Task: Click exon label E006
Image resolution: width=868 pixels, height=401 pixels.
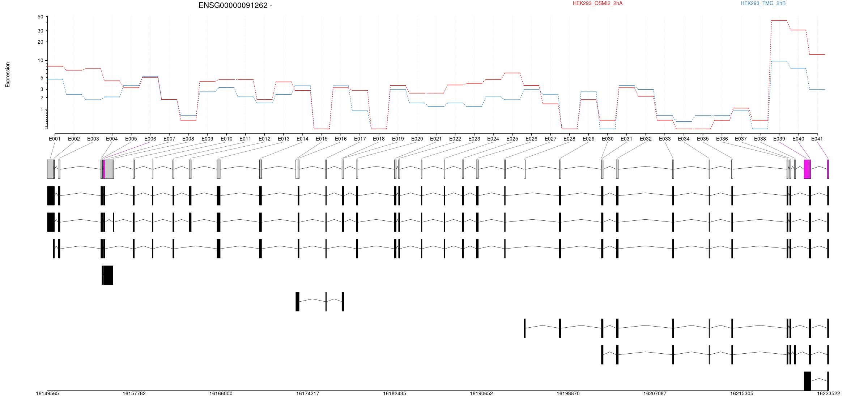Action: pyautogui.click(x=150, y=139)
